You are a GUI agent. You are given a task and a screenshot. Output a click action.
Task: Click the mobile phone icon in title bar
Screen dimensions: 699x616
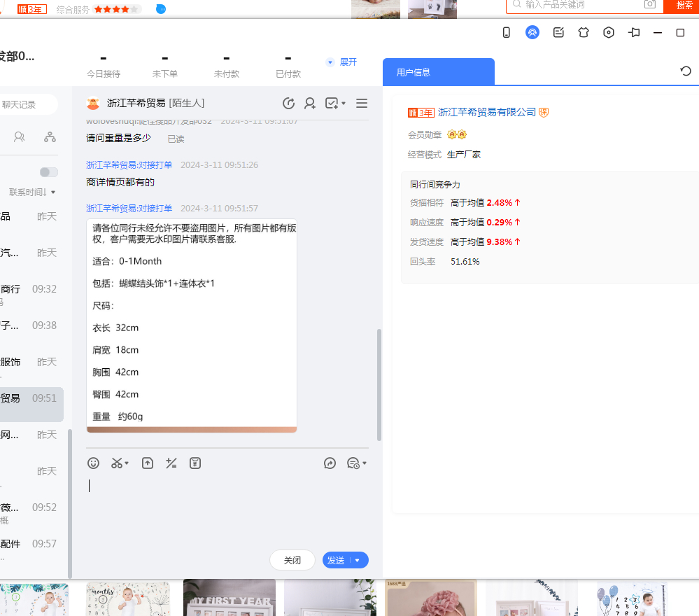point(507,32)
